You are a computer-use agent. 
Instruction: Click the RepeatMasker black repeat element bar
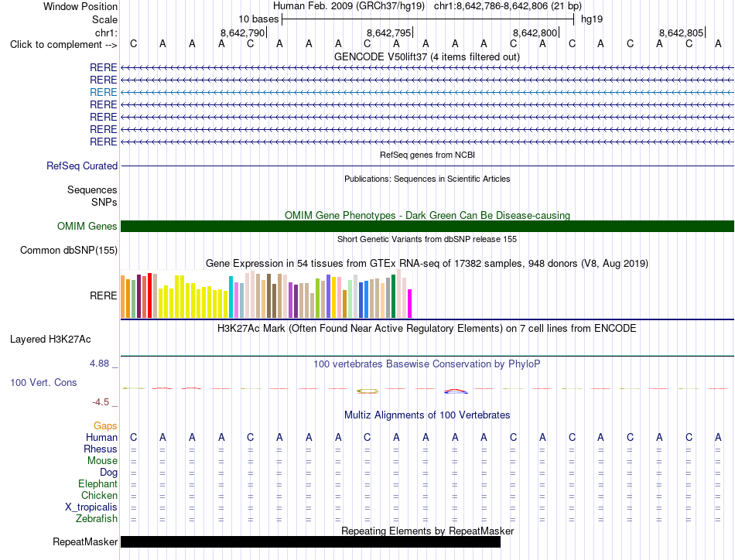310,541
